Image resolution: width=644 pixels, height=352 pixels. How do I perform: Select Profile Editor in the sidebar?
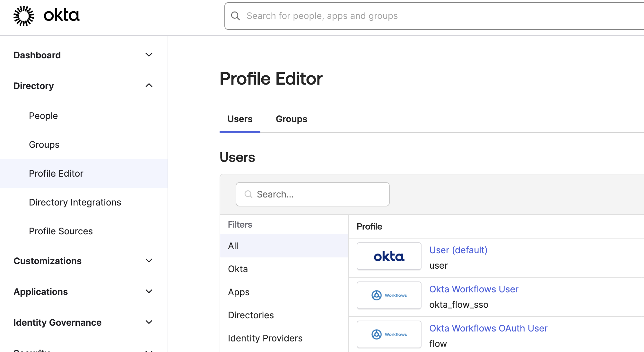pyautogui.click(x=83, y=173)
